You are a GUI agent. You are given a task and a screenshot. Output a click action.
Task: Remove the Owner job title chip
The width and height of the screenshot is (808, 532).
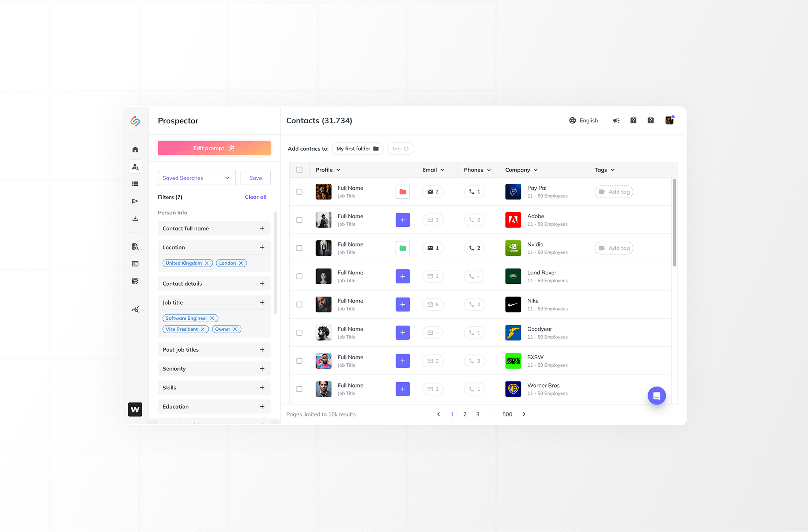[x=235, y=329]
